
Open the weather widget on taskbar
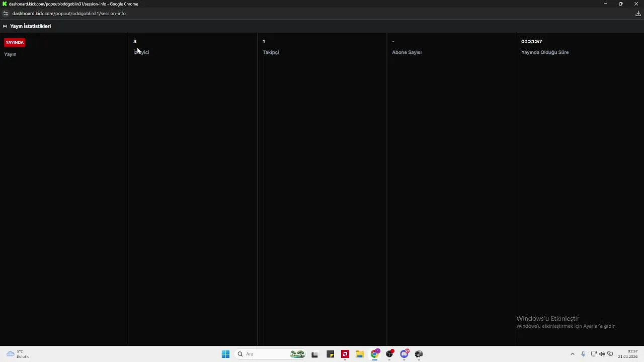coord(18,354)
